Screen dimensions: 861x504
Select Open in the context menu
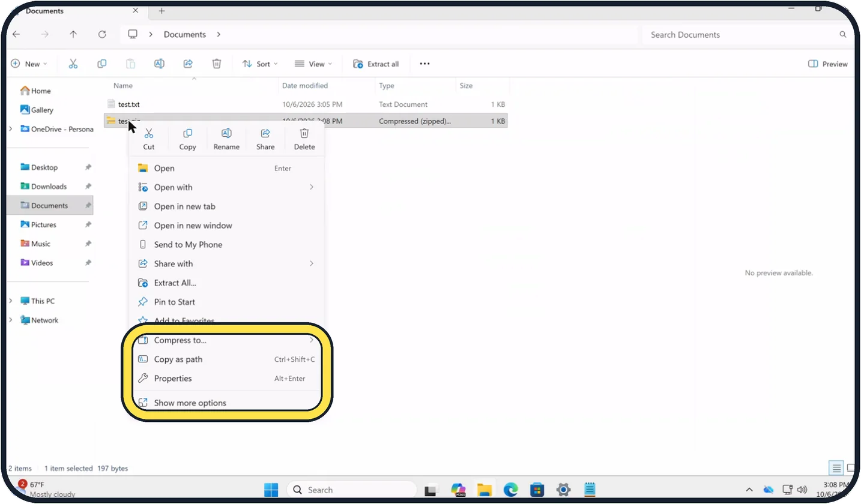click(x=226, y=168)
